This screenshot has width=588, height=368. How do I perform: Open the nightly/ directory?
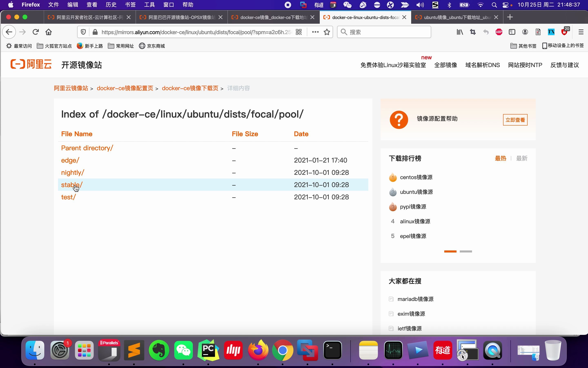tap(72, 172)
